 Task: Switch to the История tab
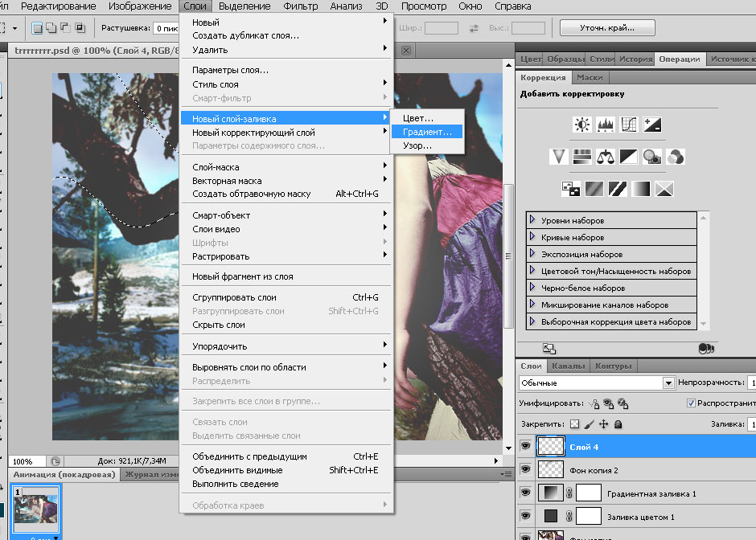coord(635,59)
